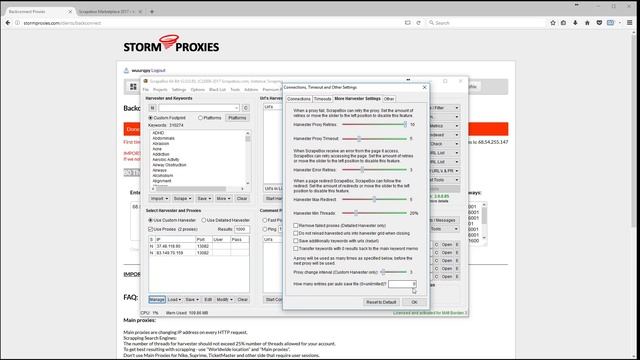Bookmark this page with star icon
This screenshot has height=360, width=640.
553,23
